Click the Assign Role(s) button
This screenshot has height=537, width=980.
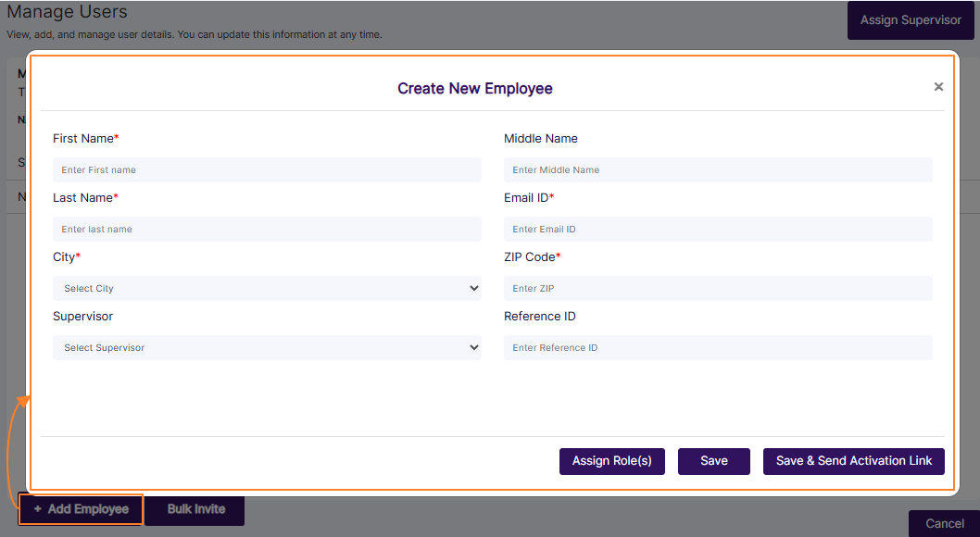pos(611,461)
